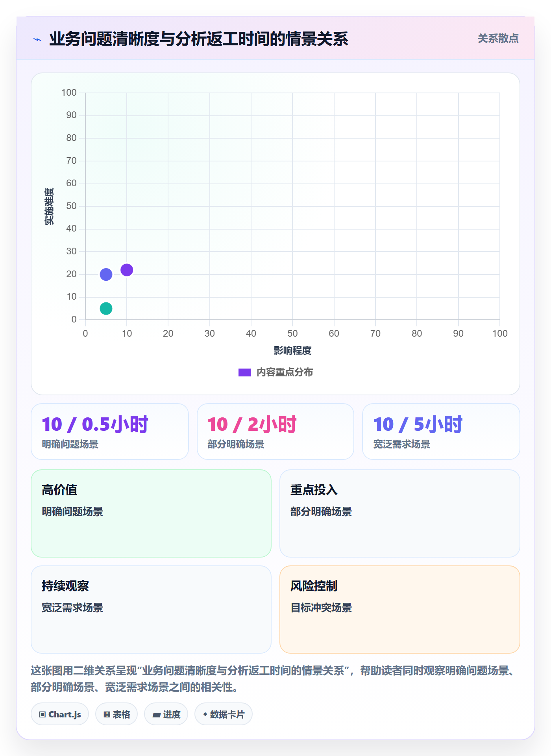
Task: Click the 表格 chip grid icon
Action: tap(107, 715)
